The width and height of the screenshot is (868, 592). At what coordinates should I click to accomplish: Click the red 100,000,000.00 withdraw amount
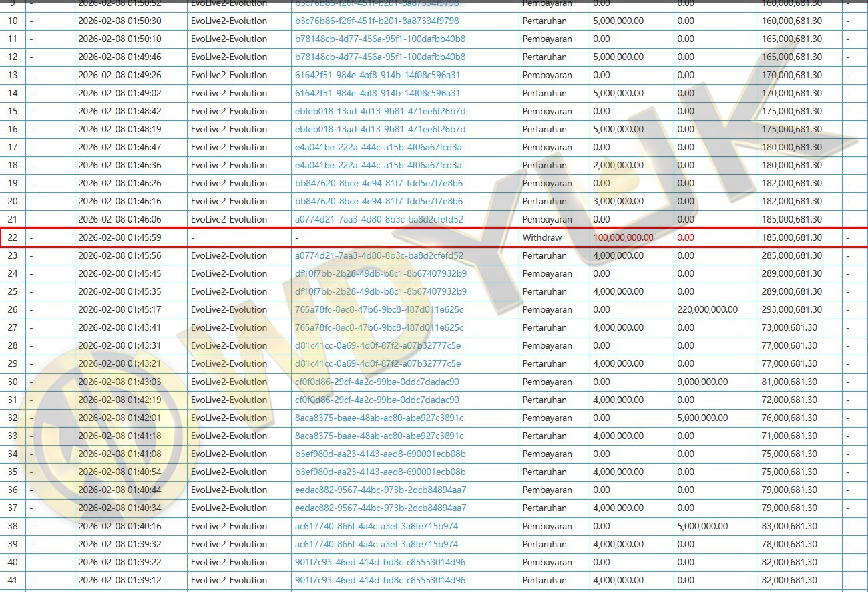tap(623, 237)
